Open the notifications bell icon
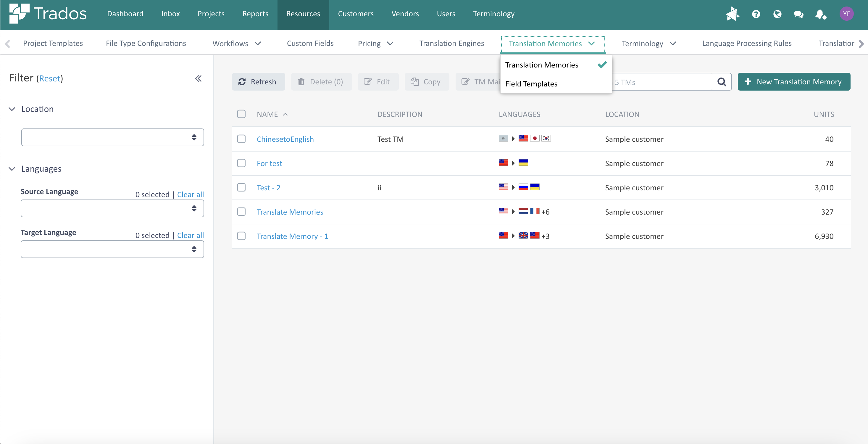Screen dimensions: 868x444 pyautogui.click(x=820, y=14)
